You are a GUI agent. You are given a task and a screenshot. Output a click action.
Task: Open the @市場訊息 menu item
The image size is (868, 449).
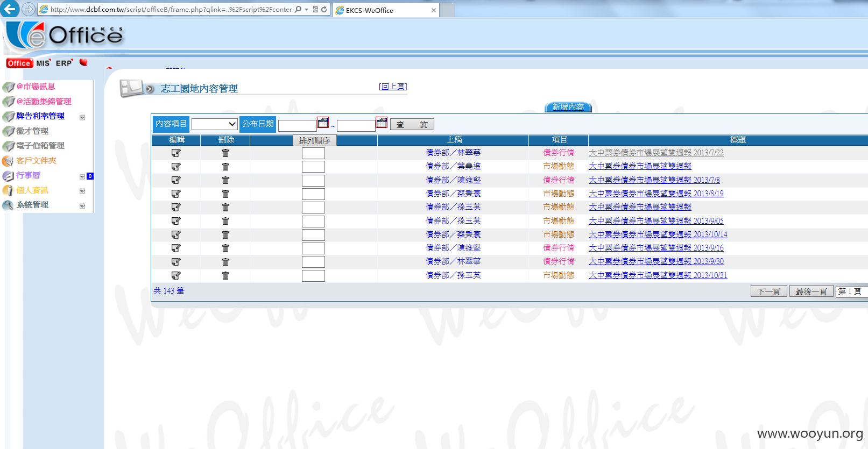click(x=36, y=87)
